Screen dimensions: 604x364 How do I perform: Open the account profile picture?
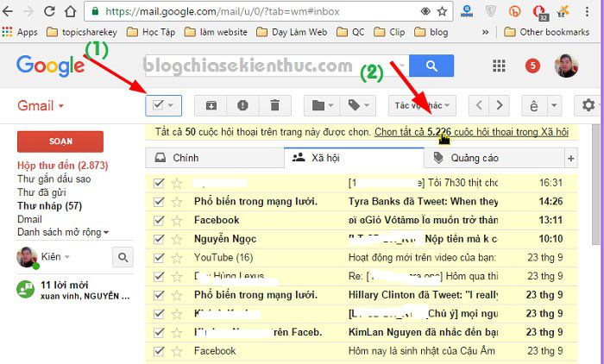click(566, 66)
